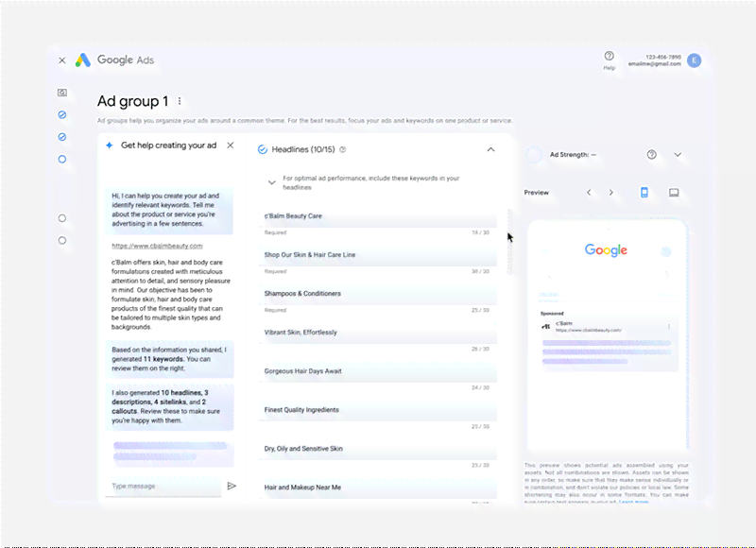The width and height of the screenshot is (756, 548).
Task: Select the second completed step checkmark in sidebar
Action: [62, 137]
